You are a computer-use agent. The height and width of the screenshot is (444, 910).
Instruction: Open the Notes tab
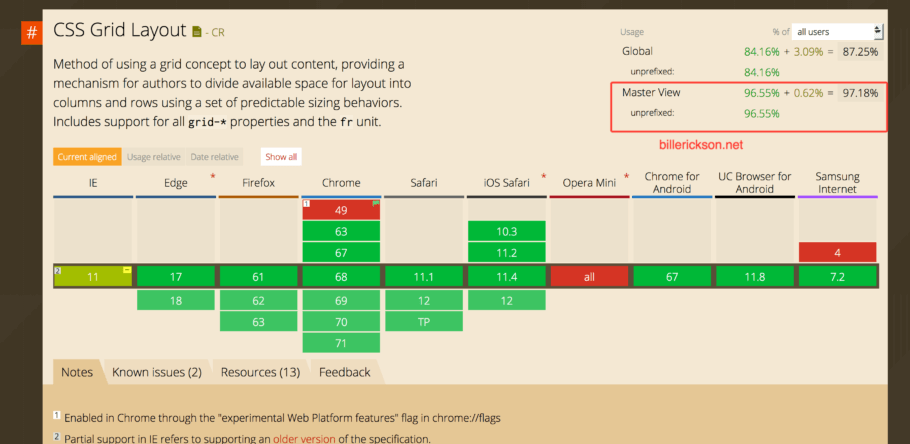click(77, 372)
